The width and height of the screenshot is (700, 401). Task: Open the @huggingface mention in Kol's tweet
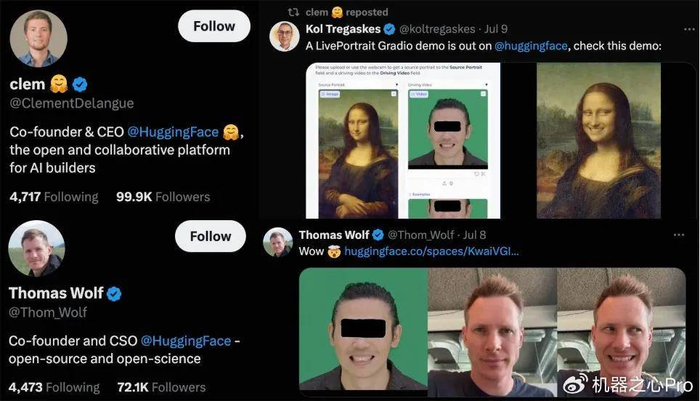point(531,46)
